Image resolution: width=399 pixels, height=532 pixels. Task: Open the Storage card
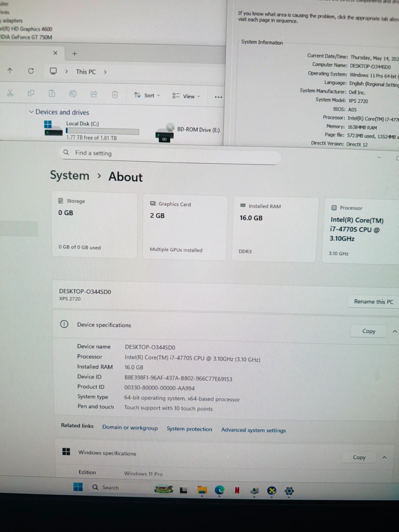95,225
